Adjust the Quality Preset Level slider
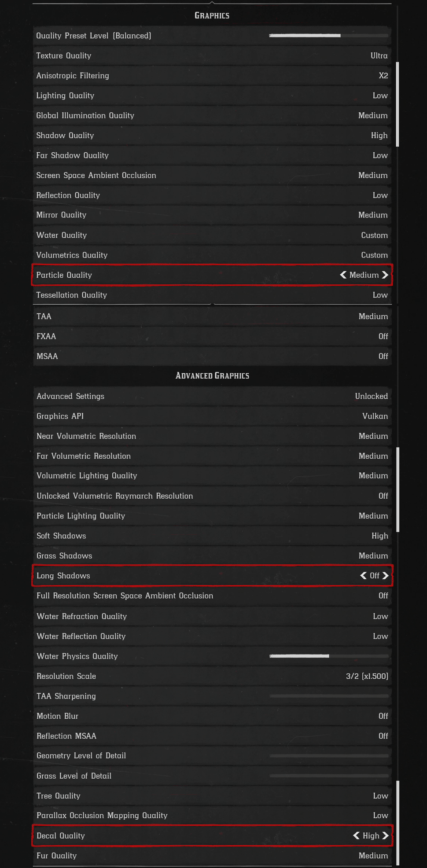Screen dimensions: 427x868 click(328, 36)
